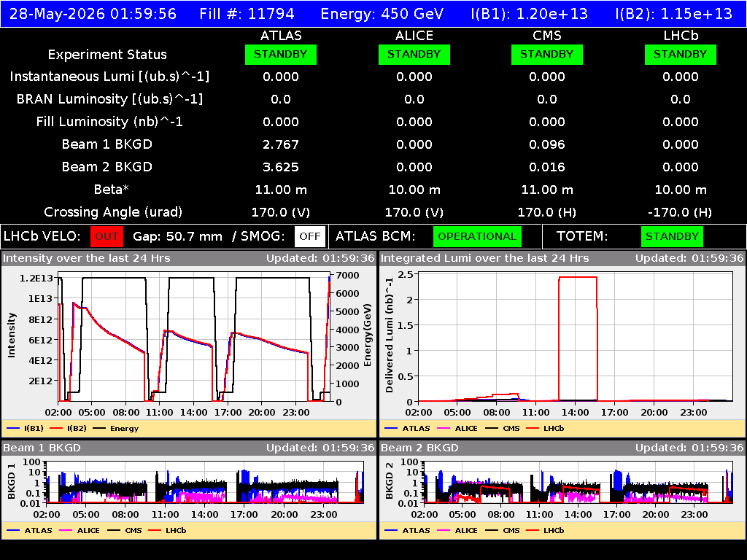The height and width of the screenshot is (560, 747).
Task: Click ATLAS Beam 2 BKGD value 3.625
Action: [x=281, y=167]
